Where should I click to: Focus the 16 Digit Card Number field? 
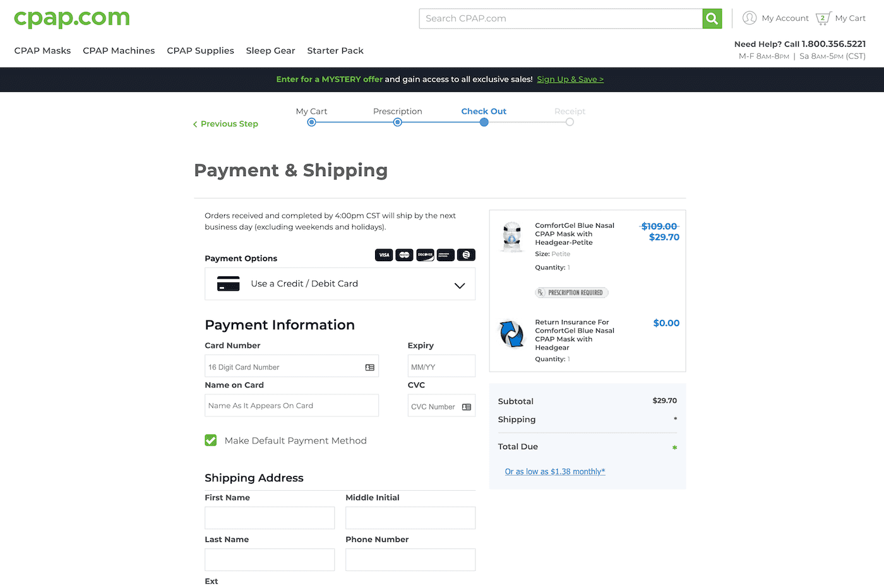292,366
